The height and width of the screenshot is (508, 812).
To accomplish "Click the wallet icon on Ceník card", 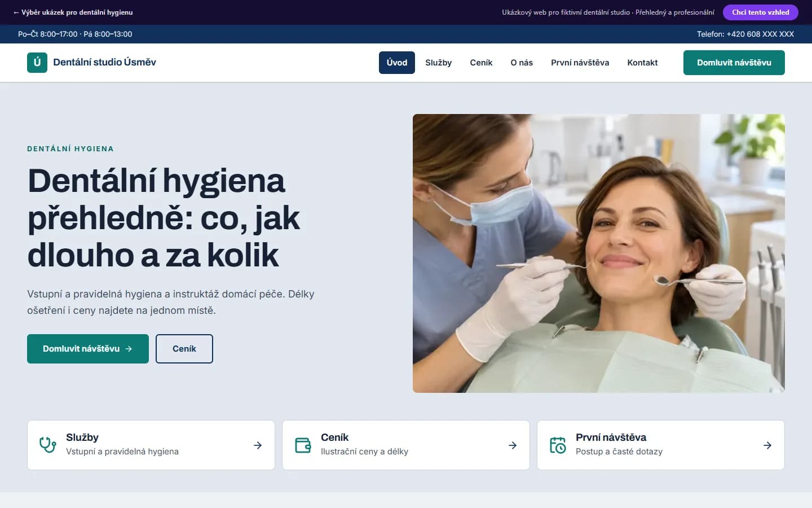I will (x=303, y=445).
